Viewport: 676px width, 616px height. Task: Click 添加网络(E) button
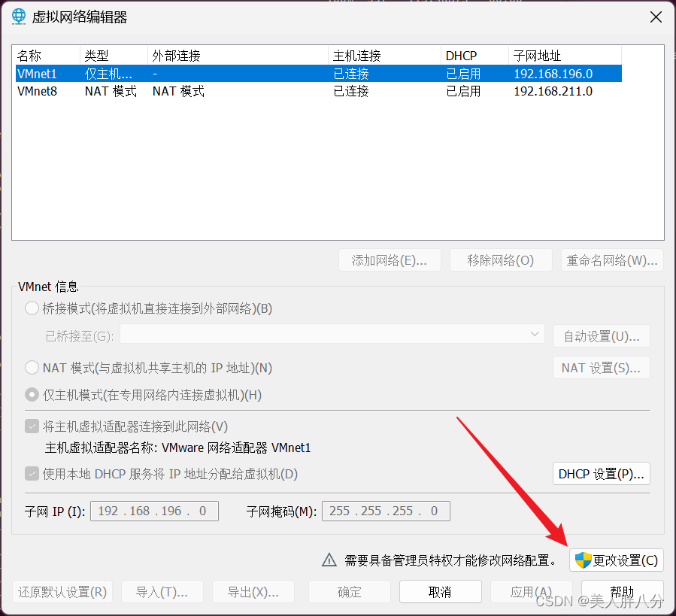(x=390, y=260)
